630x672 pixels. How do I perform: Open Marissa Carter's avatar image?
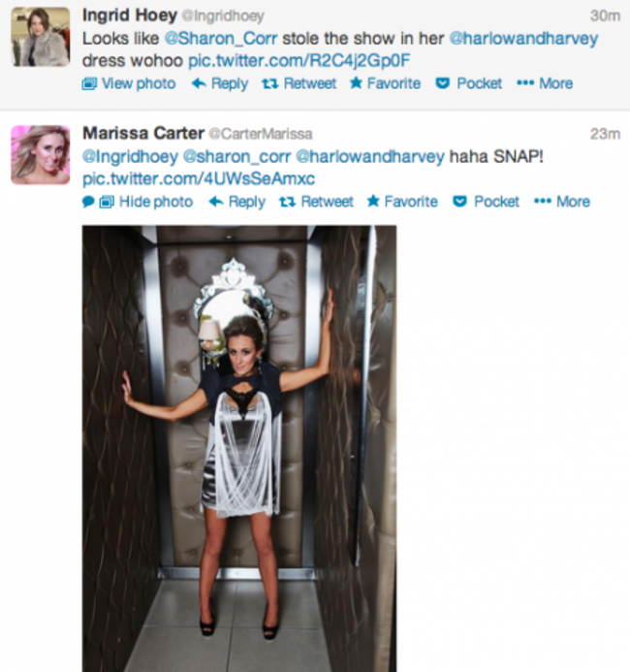[x=41, y=155]
